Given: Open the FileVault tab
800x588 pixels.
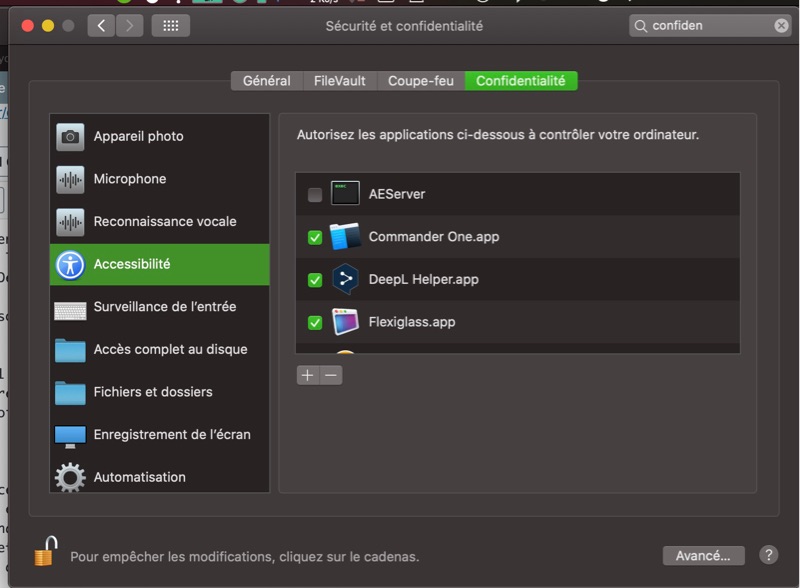Looking at the screenshot, I should [339, 81].
